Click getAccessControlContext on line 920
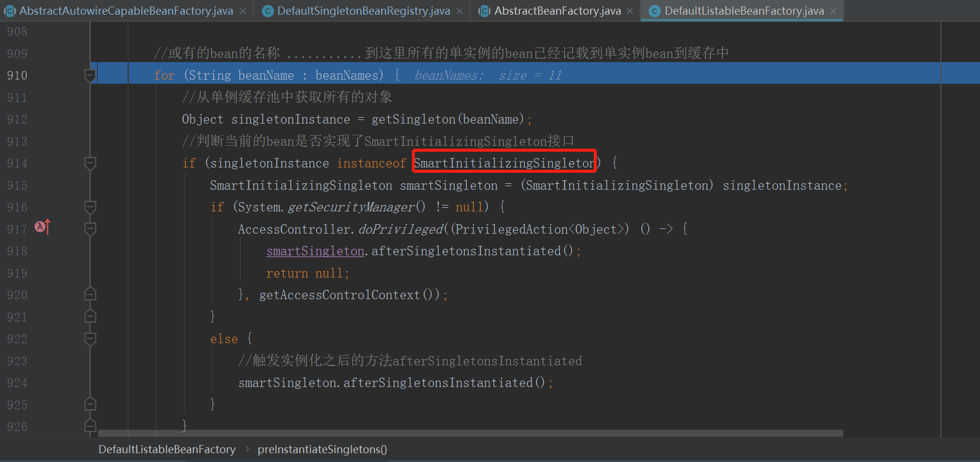Screen dimensions: 980x462 tap(339, 295)
